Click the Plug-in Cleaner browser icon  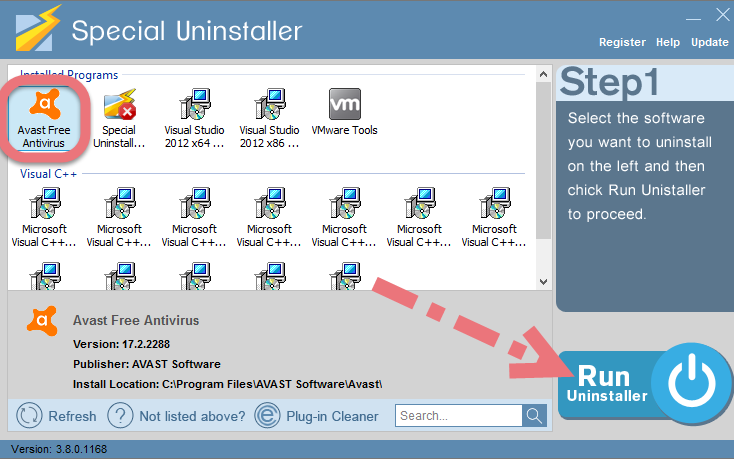pos(267,415)
